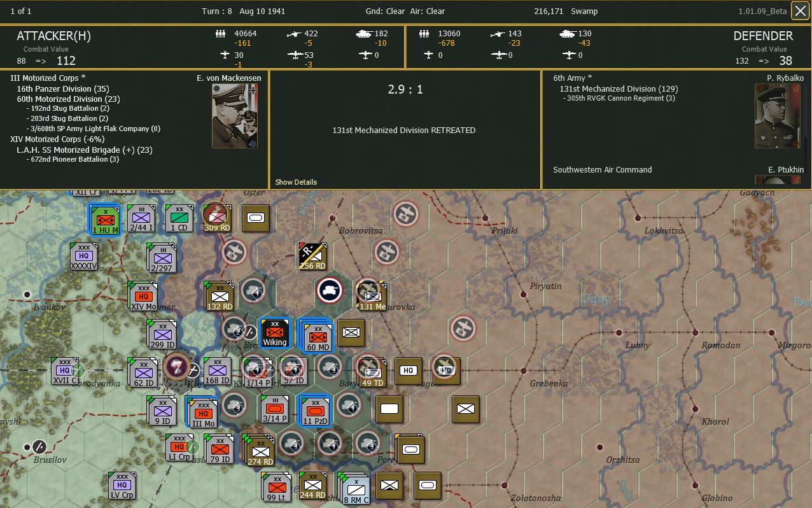This screenshot has height=508, width=812.
Task: Select Soviet infantry counter right of 60 MD
Action: (351, 332)
